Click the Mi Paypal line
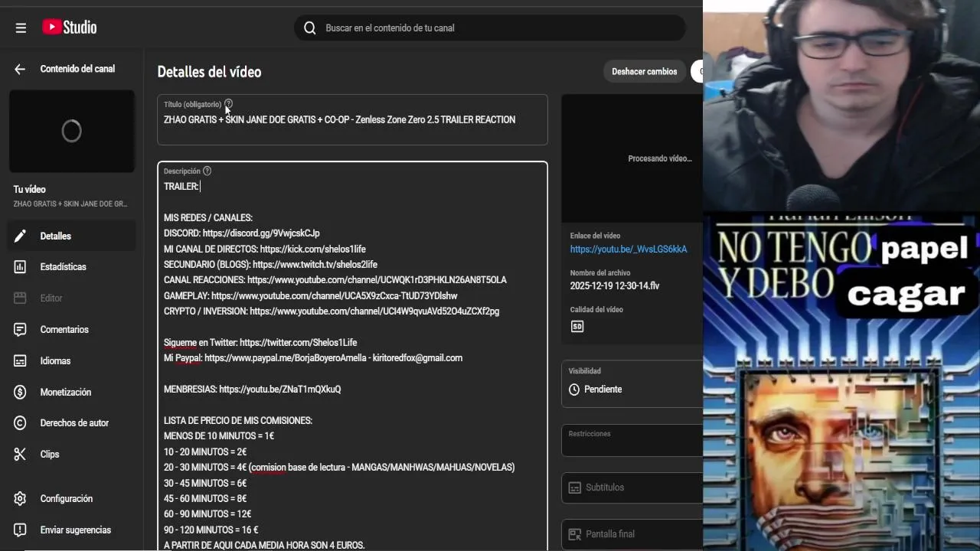The image size is (980, 551). [x=313, y=358]
